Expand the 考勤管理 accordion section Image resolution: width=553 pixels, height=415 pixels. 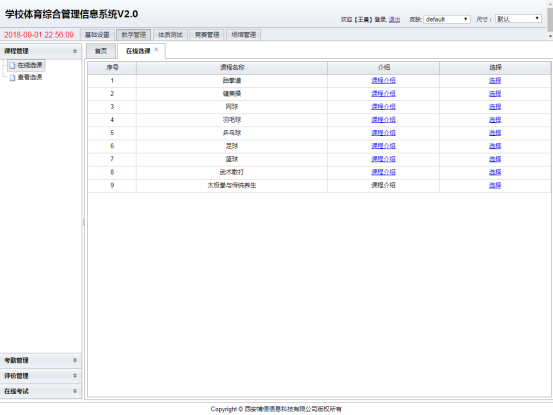pos(41,360)
